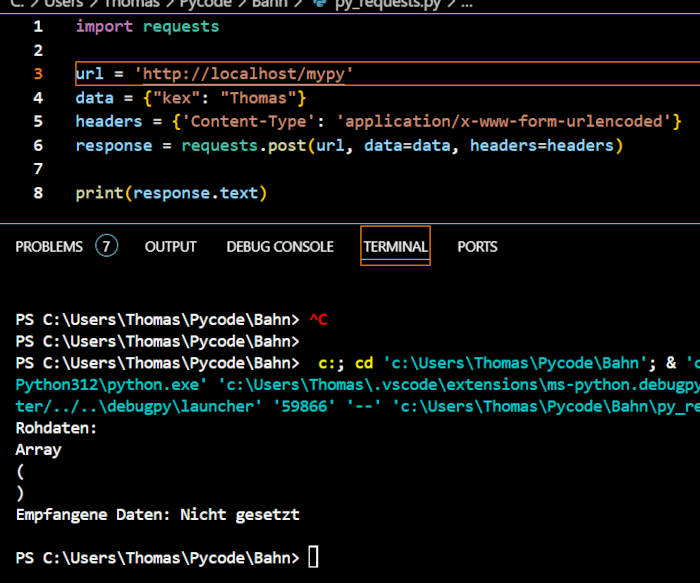Click 'response' variable on line 6

pyautogui.click(x=114, y=146)
